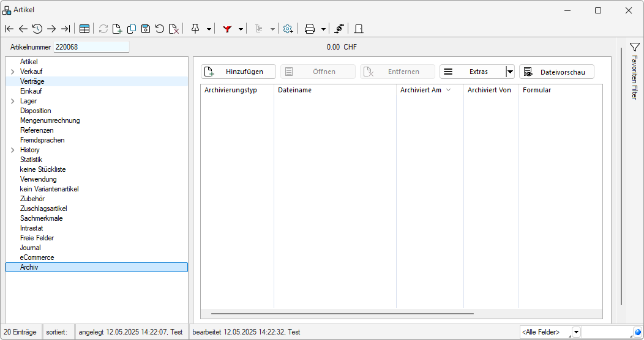
Task: Click the printer icon
Action: (310, 29)
